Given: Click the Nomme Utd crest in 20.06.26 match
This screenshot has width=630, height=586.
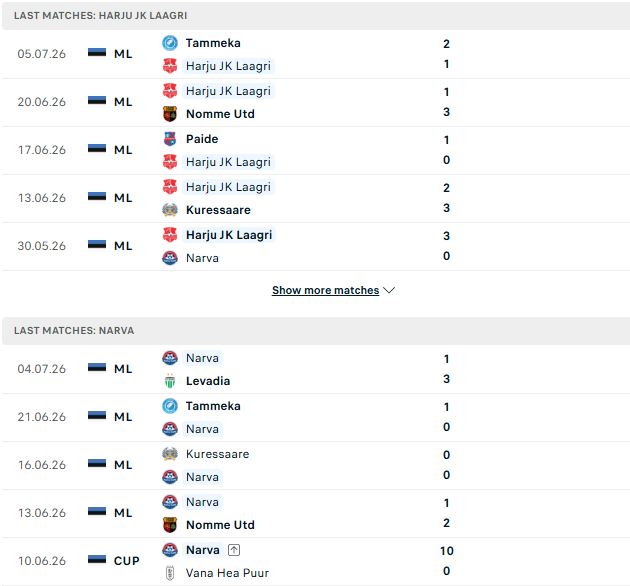Looking at the screenshot, I should click(170, 114).
